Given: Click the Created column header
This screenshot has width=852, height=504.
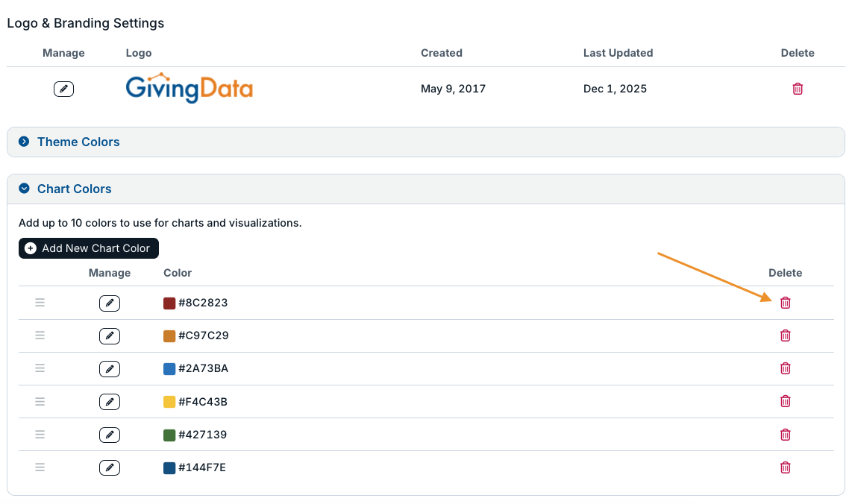Looking at the screenshot, I should (441, 53).
